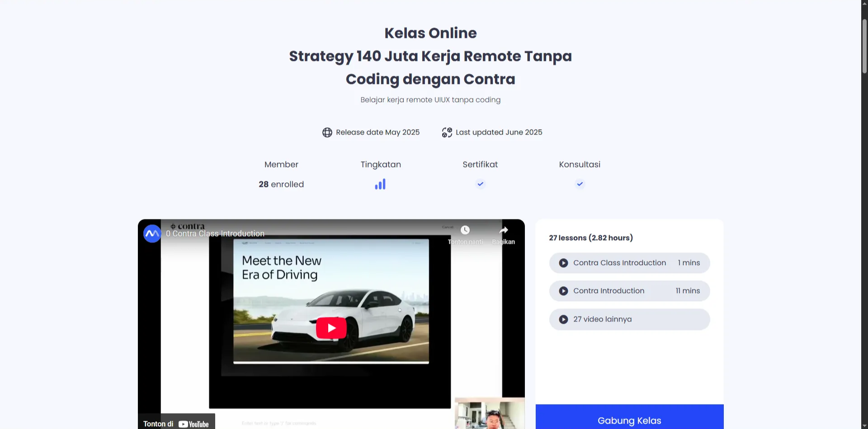Click the Tonton nanti clock icon

click(x=465, y=230)
